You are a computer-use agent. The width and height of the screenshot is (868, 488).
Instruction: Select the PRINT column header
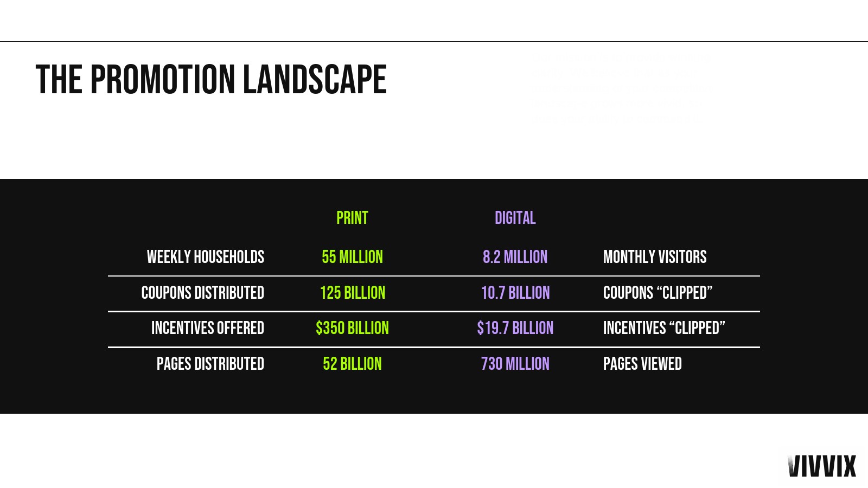coord(352,218)
